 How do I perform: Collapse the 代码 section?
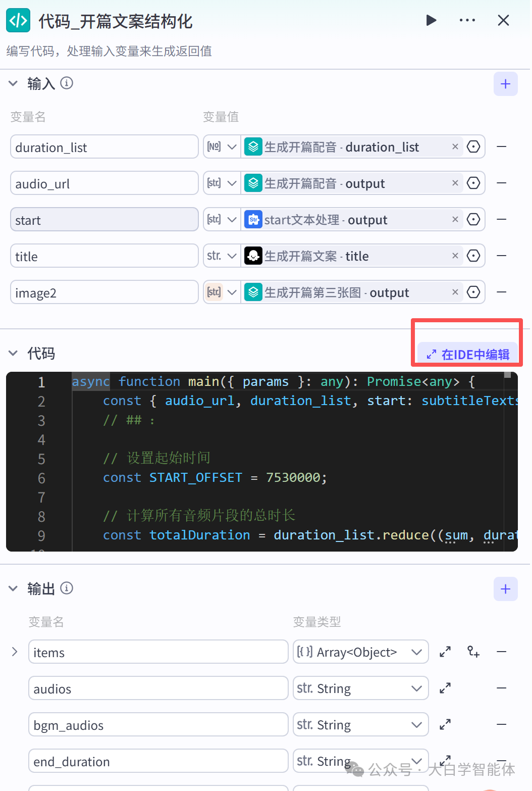point(13,353)
